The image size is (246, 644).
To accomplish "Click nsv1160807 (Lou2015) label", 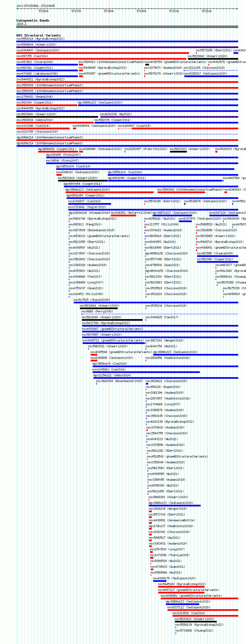I will point(134,126).
